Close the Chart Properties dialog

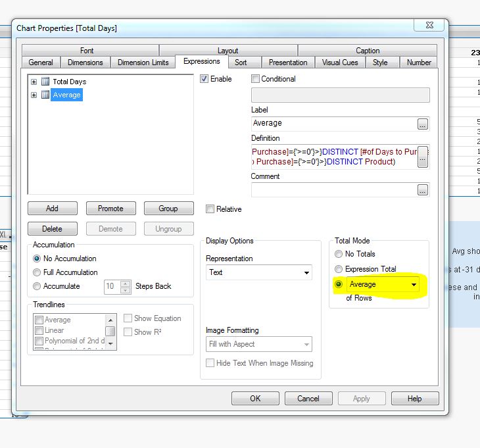click(x=429, y=25)
